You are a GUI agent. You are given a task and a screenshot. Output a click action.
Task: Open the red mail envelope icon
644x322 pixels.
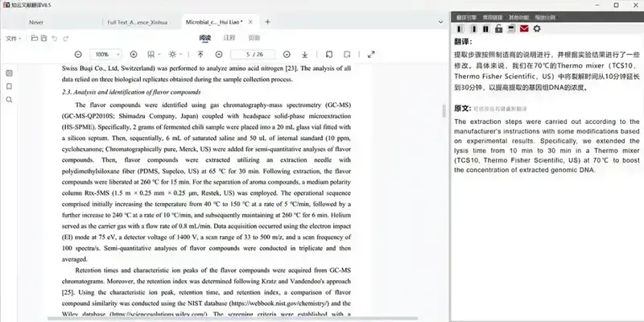point(524,29)
